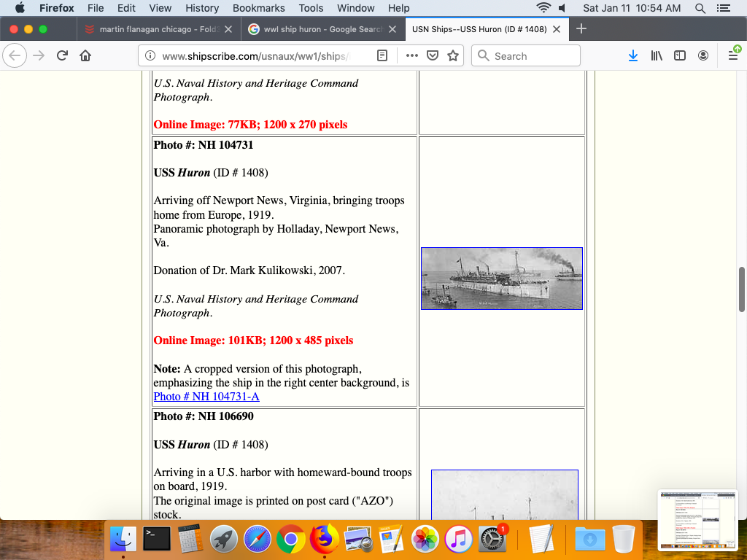Open a new tab with plus button
This screenshot has width=747, height=560.
(581, 29)
